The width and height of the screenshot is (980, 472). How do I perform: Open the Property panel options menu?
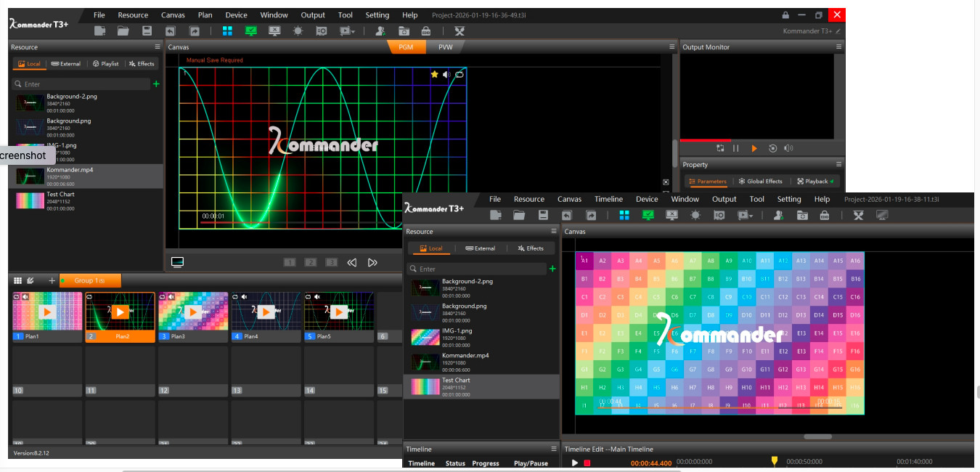pos(838,165)
